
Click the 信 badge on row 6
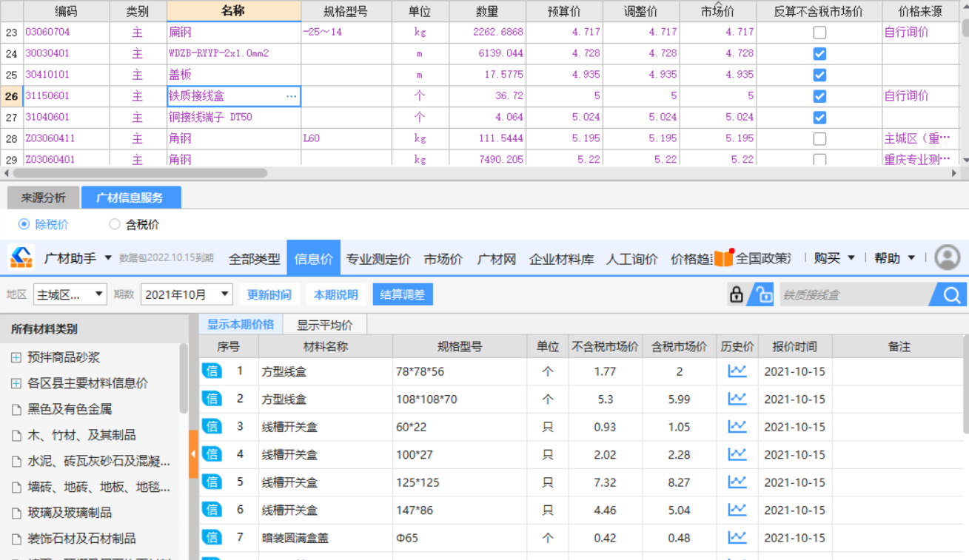pos(212,510)
